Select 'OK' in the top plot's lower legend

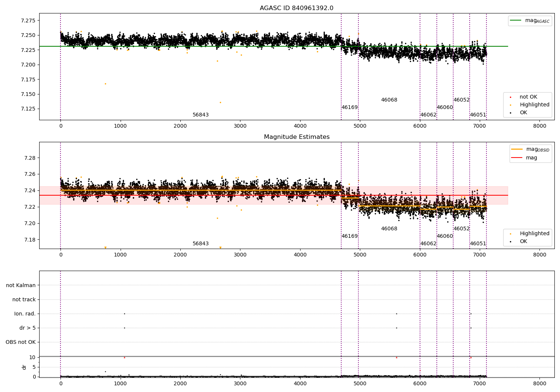click(523, 113)
